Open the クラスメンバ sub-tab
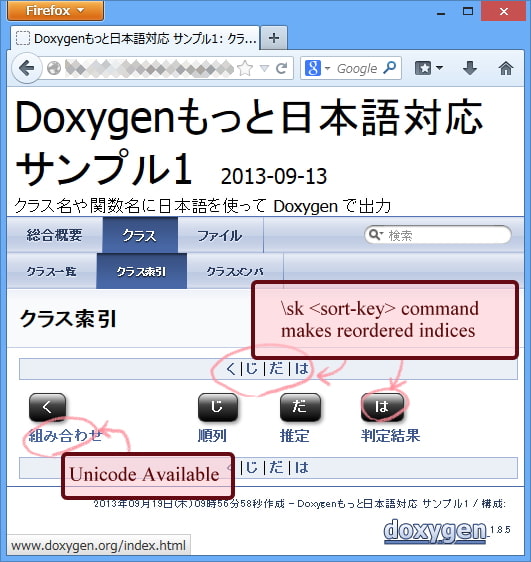This screenshot has height=562, width=531. [235, 271]
